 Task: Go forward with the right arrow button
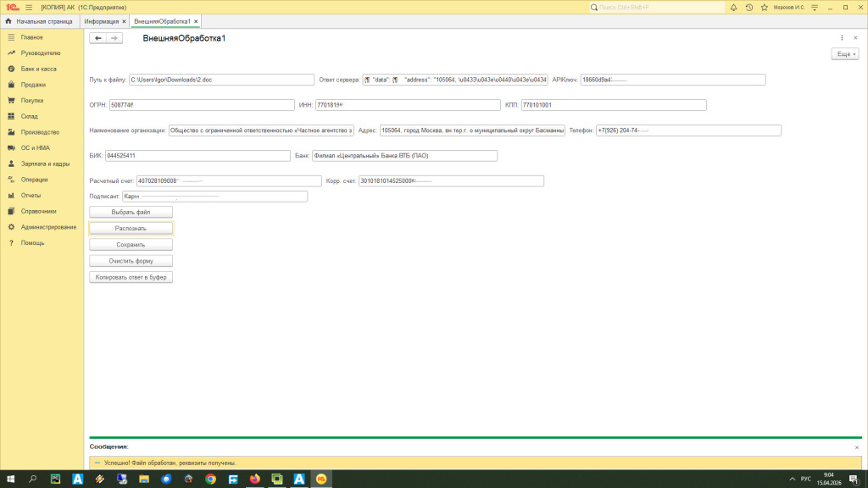tap(114, 38)
